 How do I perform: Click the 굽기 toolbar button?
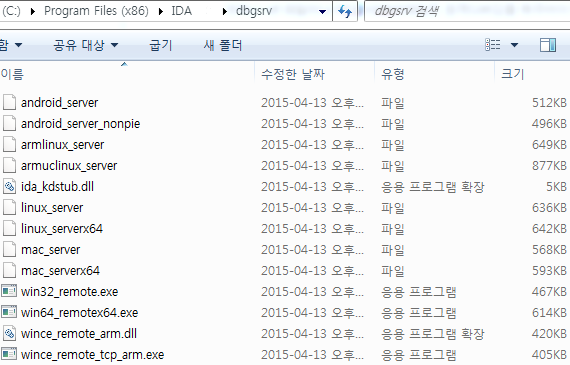160,45
